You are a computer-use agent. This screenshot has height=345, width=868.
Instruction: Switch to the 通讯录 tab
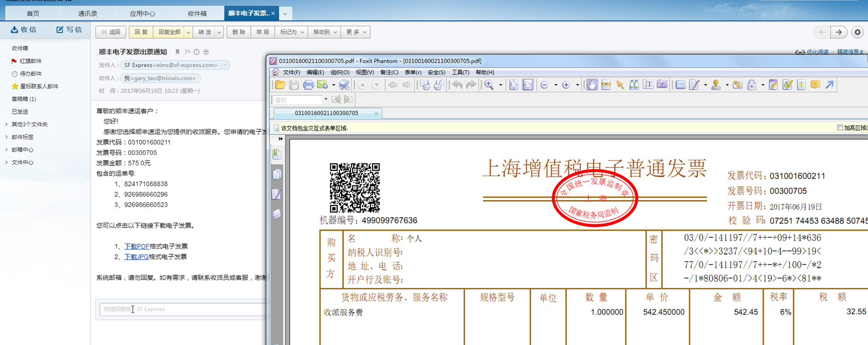tap(88, 14)
